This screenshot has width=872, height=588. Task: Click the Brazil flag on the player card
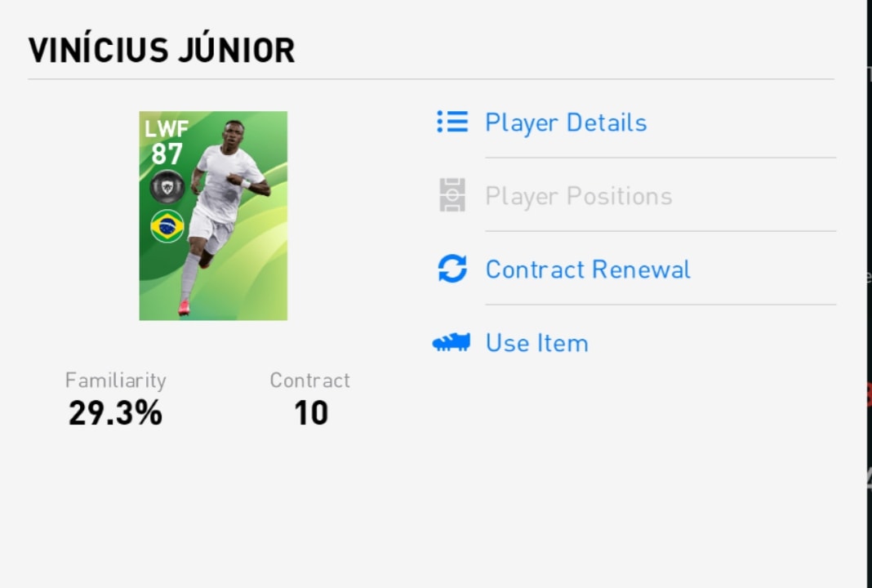point(167,226)
